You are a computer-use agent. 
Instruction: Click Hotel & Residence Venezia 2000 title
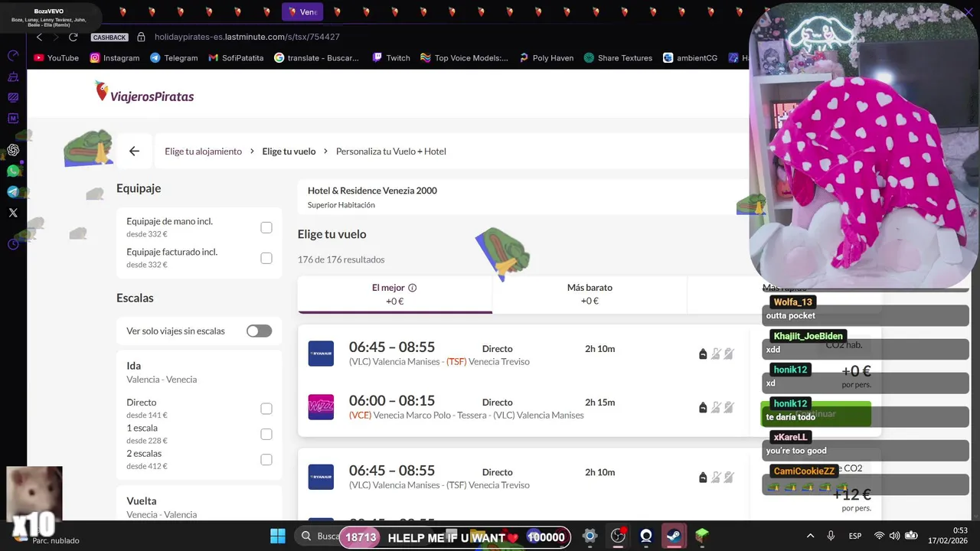[x=372, y=191]
